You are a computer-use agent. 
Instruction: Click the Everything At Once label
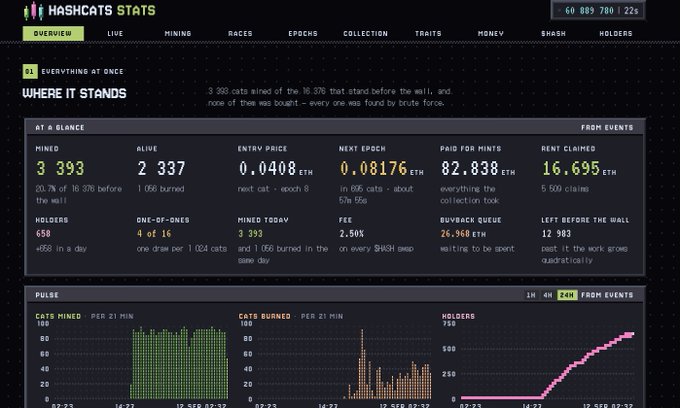point(82,72)
